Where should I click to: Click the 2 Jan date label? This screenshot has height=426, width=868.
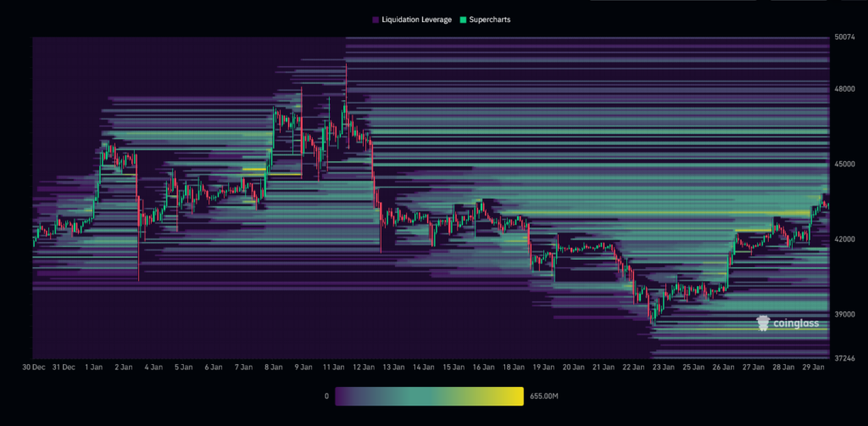(x=123, y=367)
